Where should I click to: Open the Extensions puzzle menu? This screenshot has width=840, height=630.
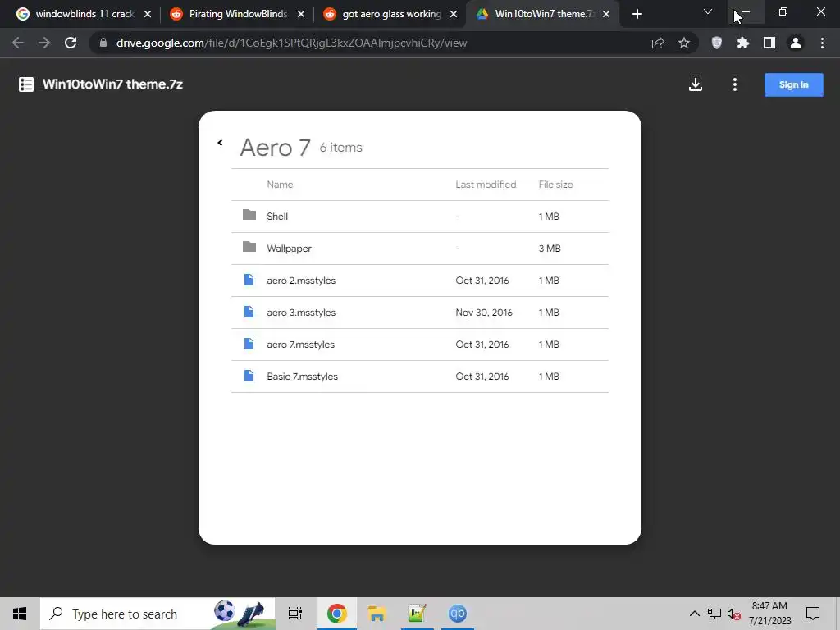point(743,43)
